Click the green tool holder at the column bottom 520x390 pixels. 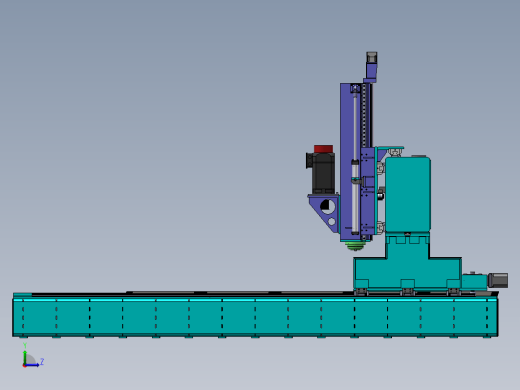356,246
